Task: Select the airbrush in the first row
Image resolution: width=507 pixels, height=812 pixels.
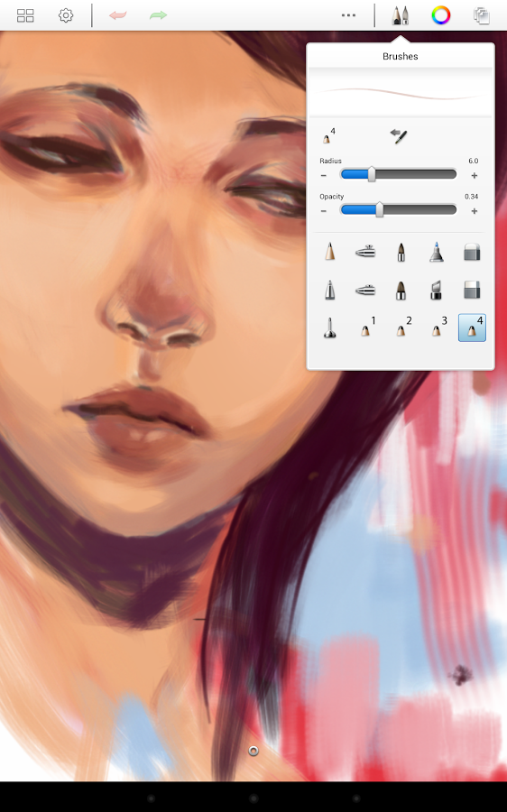Action: point(365,253)
